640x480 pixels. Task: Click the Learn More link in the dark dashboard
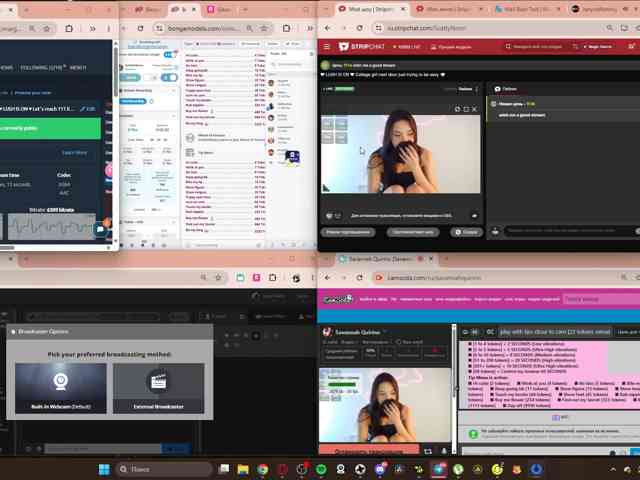pyautogui.click(x=74, y=153)
